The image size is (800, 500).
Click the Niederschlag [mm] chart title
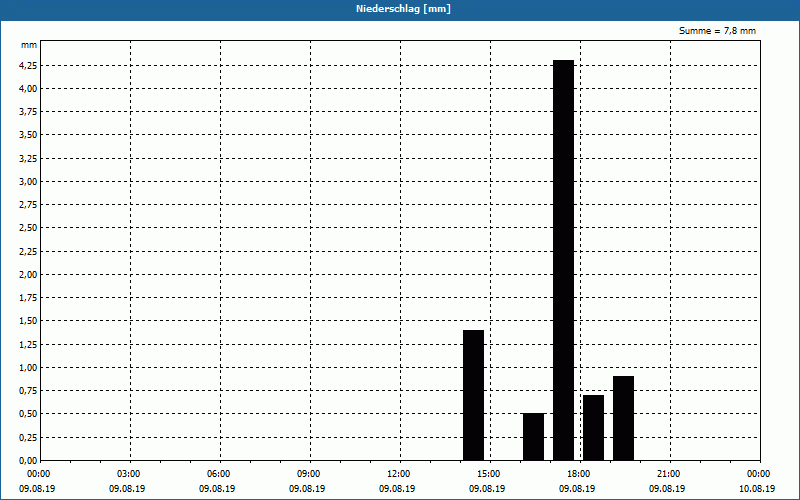point(403,9)
